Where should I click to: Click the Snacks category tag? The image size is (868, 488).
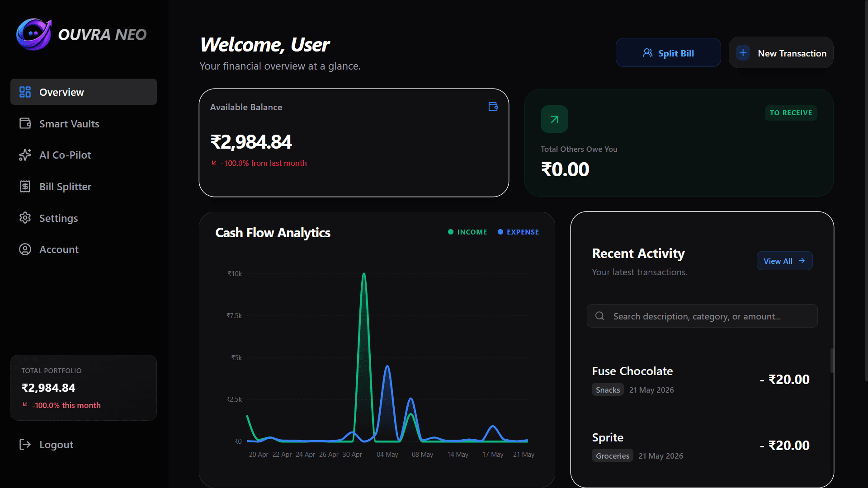(608, 389)
